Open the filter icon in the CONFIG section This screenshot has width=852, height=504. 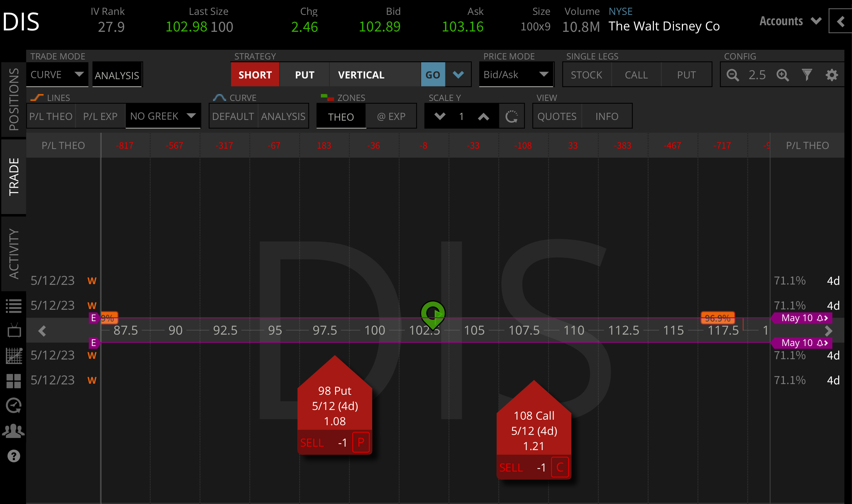(807, 75)
